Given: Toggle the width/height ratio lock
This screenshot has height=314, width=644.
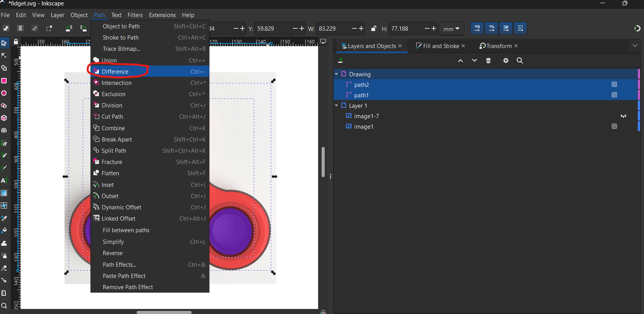Looking at the screenshot, I should (x=373, y=28).
